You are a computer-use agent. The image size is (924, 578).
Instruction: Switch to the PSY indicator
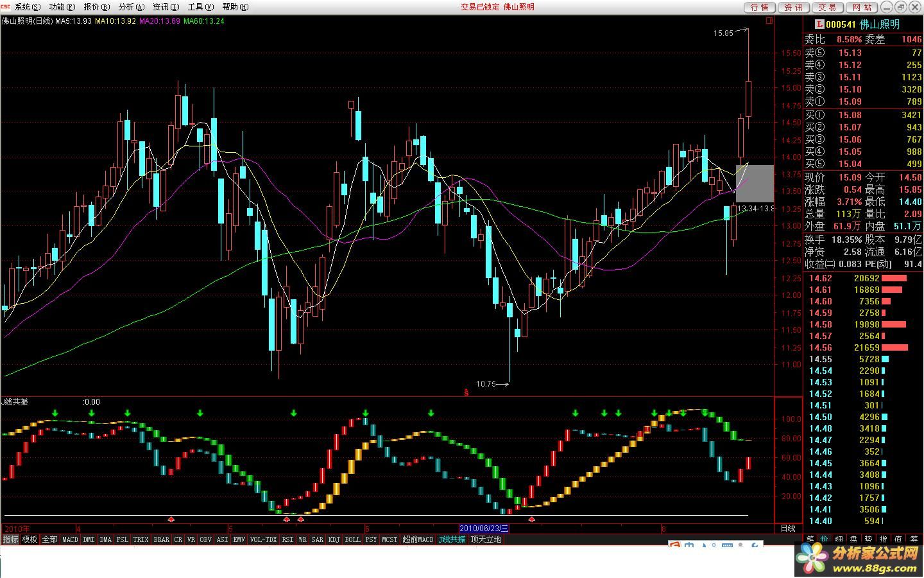[372, 539]
